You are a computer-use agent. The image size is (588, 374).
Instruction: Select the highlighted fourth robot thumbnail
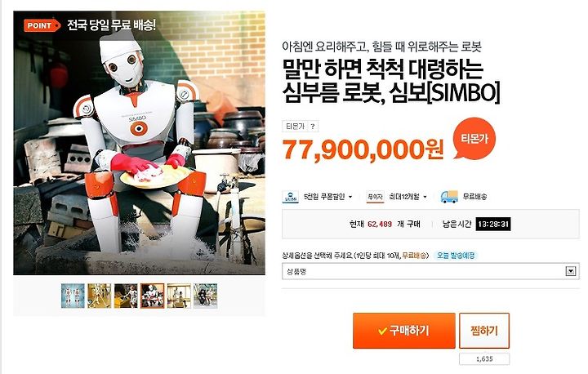point(152,296)
